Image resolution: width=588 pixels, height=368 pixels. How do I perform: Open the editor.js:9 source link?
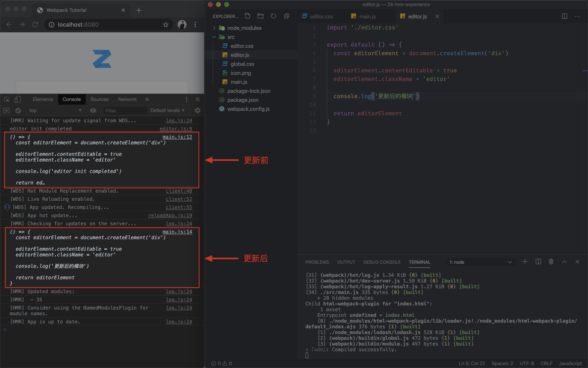pos(176,129)
